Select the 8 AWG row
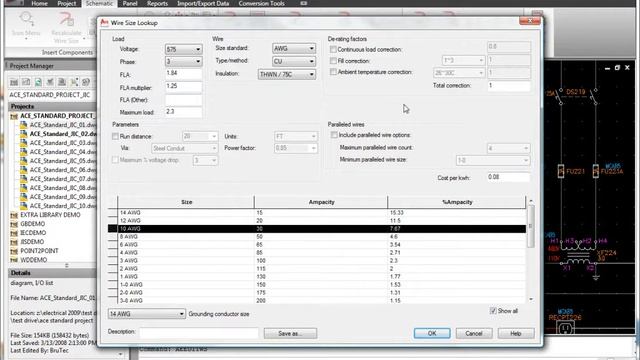This screenshot has width=640, height=360. point(317,237)
